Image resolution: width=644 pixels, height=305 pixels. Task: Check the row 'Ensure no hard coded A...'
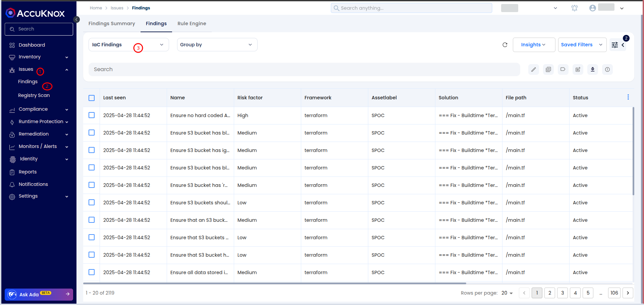92,115
